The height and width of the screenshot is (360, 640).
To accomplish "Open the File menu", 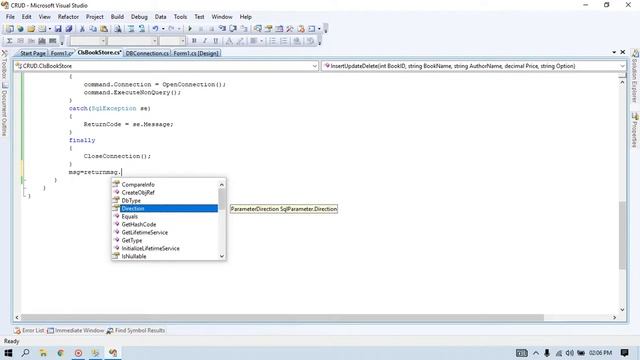I will 10,17.
